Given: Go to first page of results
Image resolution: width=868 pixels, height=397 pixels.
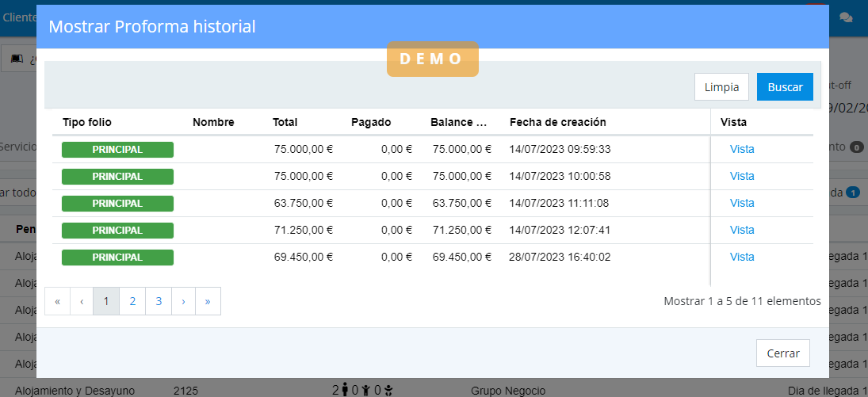Looking at the screenshot, I should 57,301.
